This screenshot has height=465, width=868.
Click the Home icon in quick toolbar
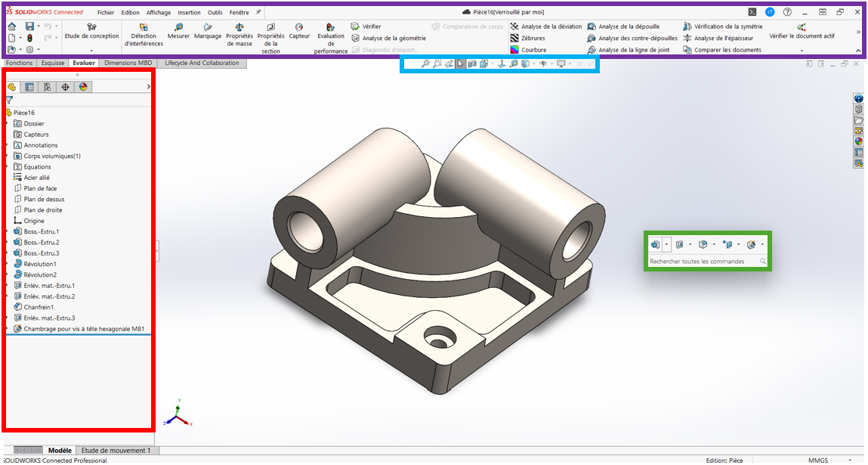(x=11, y=26)
